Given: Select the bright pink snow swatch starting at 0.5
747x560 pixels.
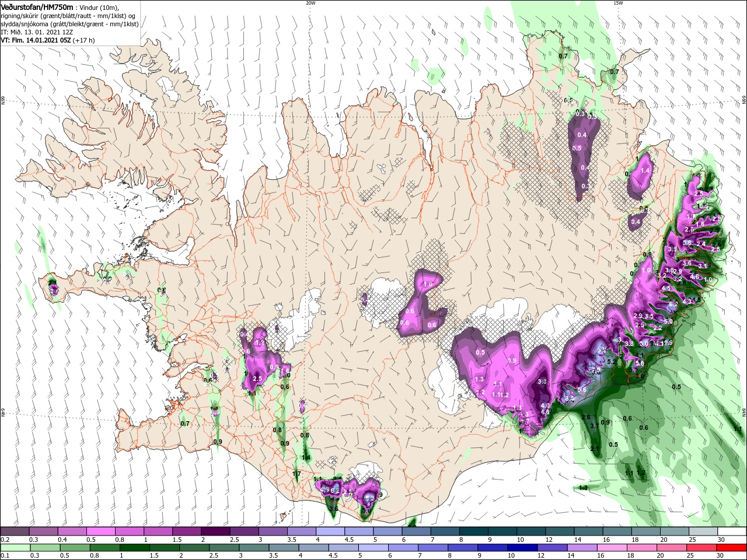Looking at the screenshot, I should pyautogui.click(x=100, y=531).
